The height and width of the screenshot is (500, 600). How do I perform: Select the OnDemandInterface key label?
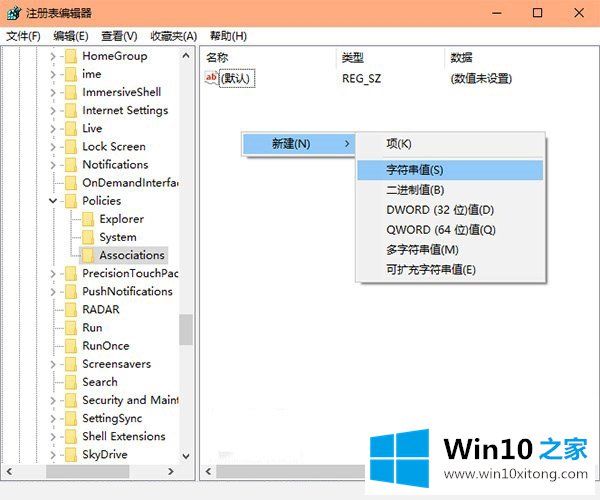pos(130,183)
